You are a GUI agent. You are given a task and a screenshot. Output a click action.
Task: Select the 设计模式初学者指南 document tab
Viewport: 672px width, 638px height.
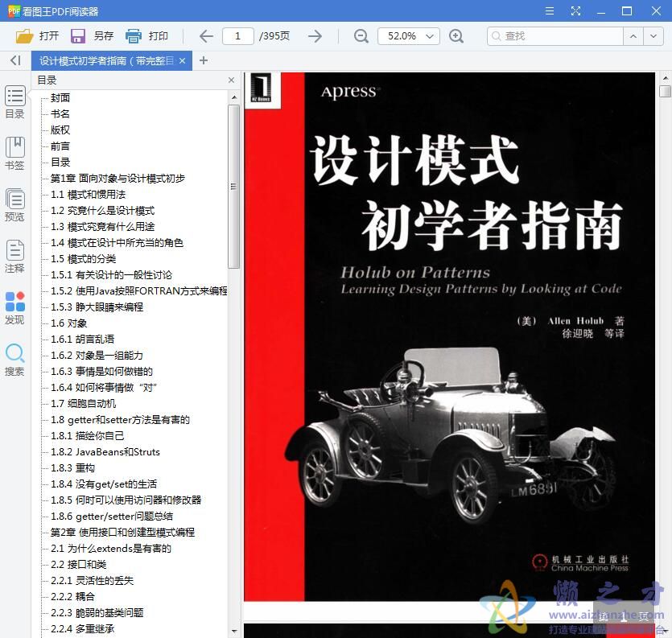pos(105,60)
